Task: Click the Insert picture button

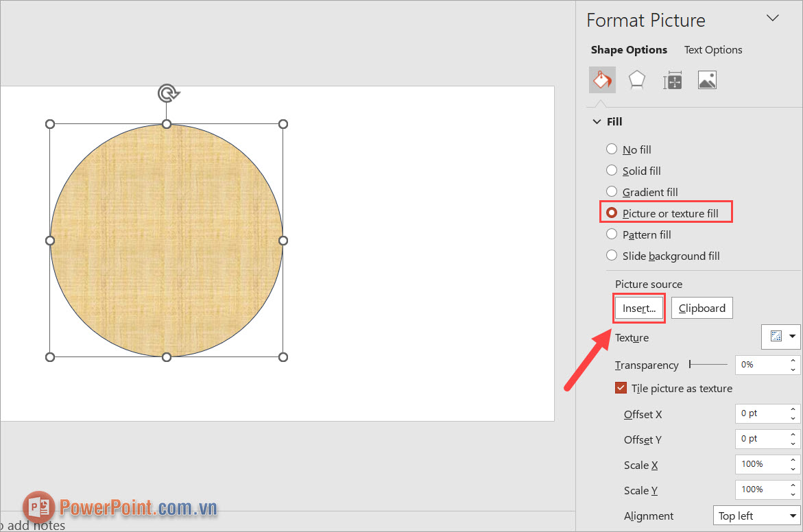Action: coord(638,308)
